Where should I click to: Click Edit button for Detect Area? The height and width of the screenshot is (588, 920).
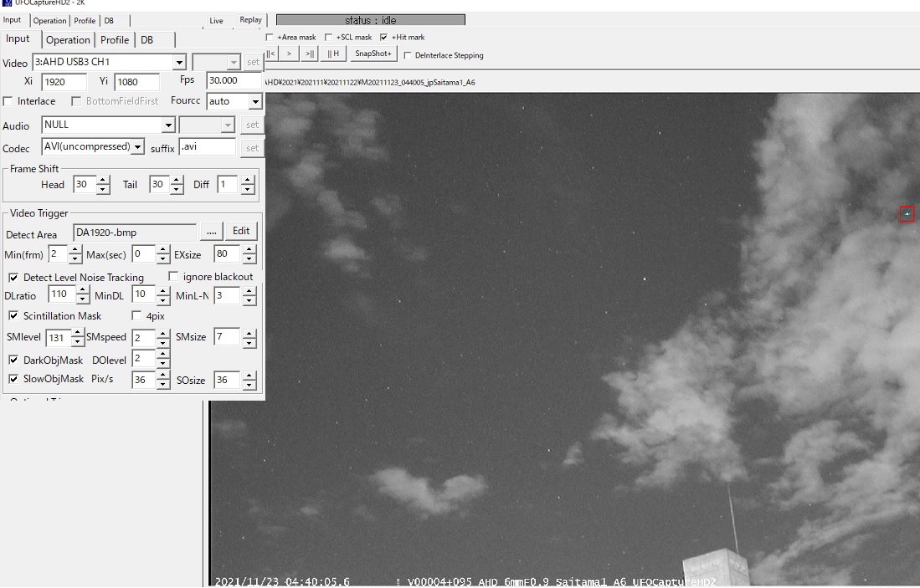[241, 231]
